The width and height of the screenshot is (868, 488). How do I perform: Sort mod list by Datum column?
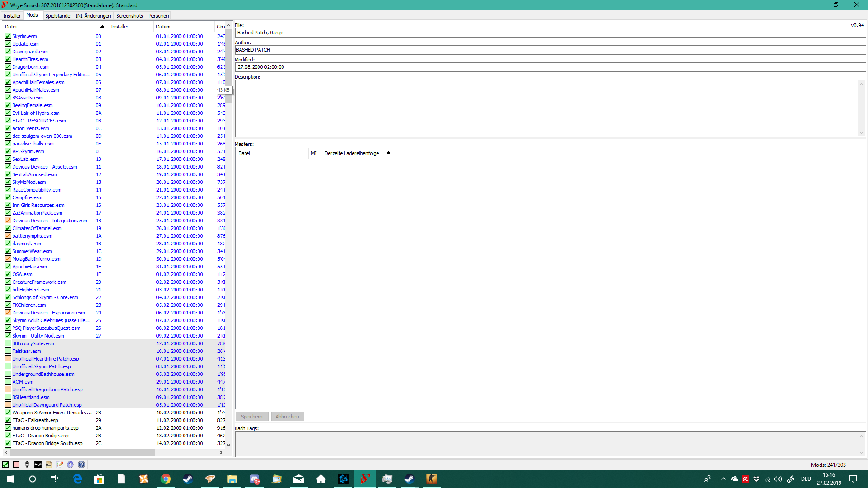184,27
